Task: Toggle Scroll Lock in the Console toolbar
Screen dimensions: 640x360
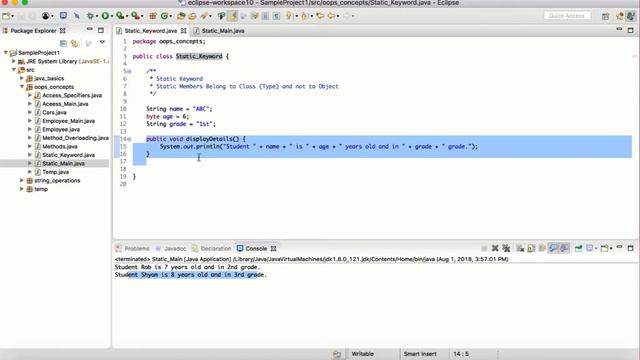Action: 531,248
